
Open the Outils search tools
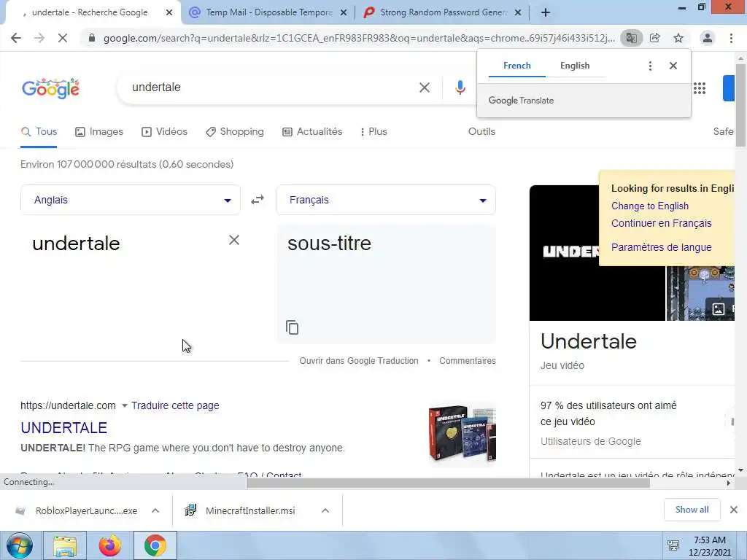pyautogui.click(x=481, y=132)
